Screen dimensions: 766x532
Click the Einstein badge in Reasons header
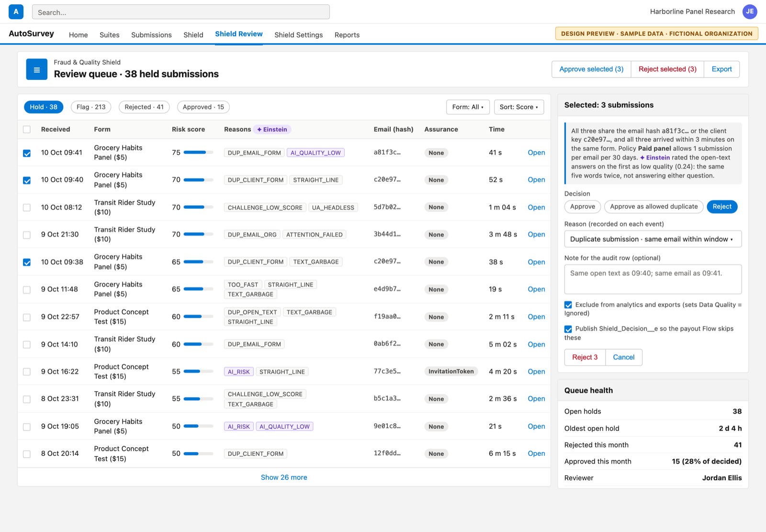pyautogui.click(x=272, y=129)
